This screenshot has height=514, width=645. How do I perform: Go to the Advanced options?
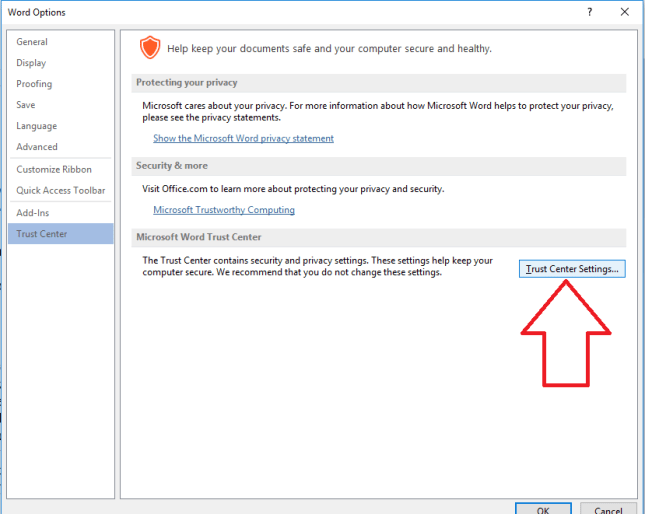(x=37, y=147)
